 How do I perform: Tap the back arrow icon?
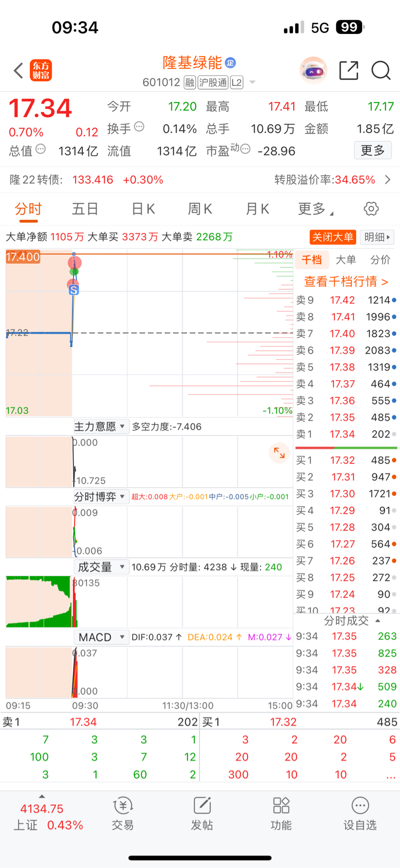pyautogui.click(x=19, y=70)
